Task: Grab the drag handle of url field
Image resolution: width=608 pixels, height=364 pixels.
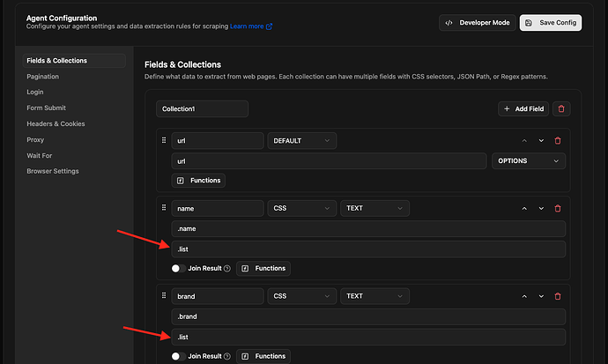Action: point(164,140)
